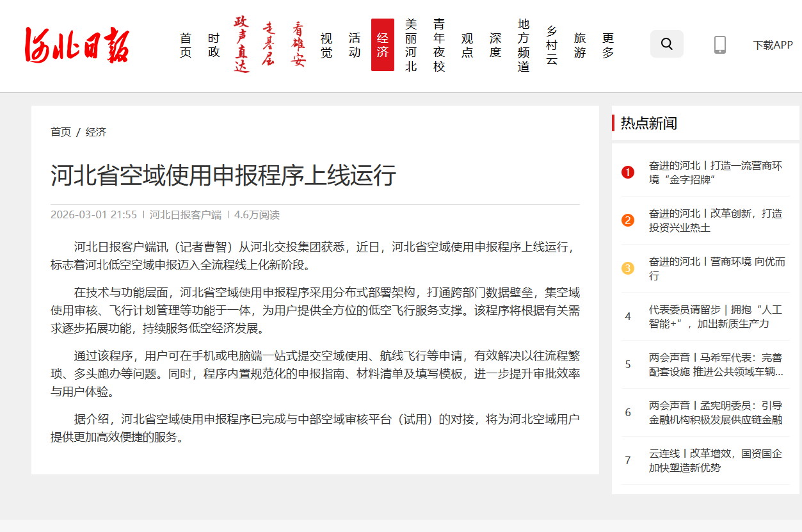
Task: Select the highlighted 经济 nav tab
Action: (383, 45)
